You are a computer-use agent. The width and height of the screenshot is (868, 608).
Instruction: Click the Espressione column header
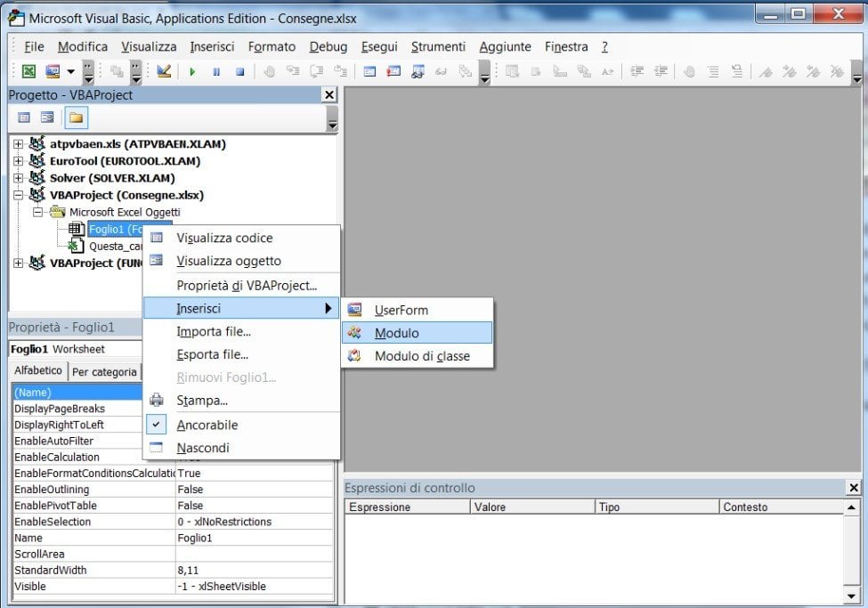point(408,507)
